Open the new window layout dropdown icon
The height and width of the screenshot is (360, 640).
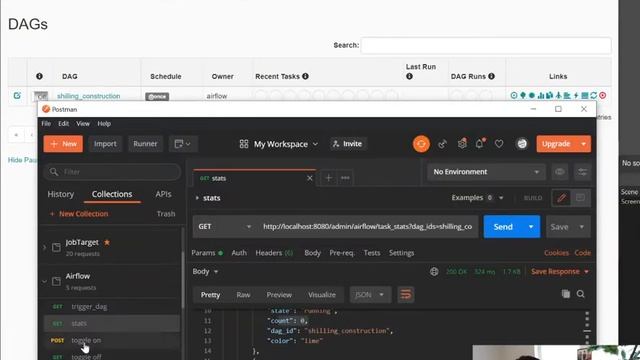(182, 144)
